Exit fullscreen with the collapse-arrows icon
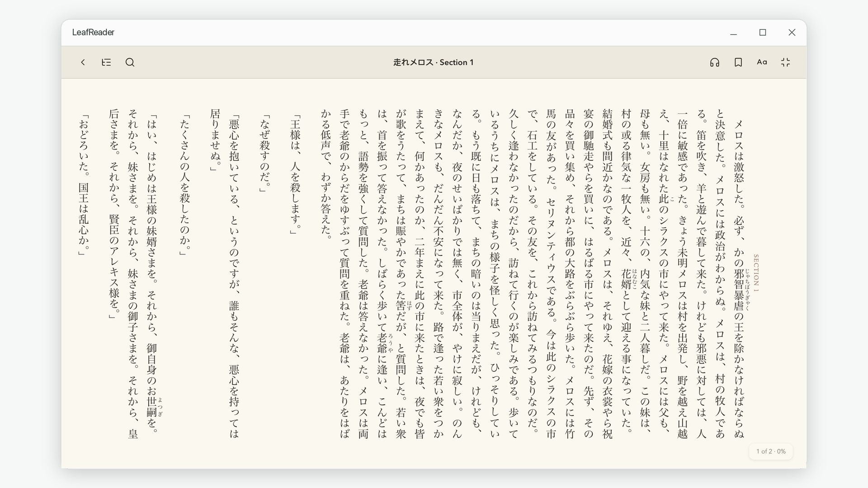 [x=786, y=62]
